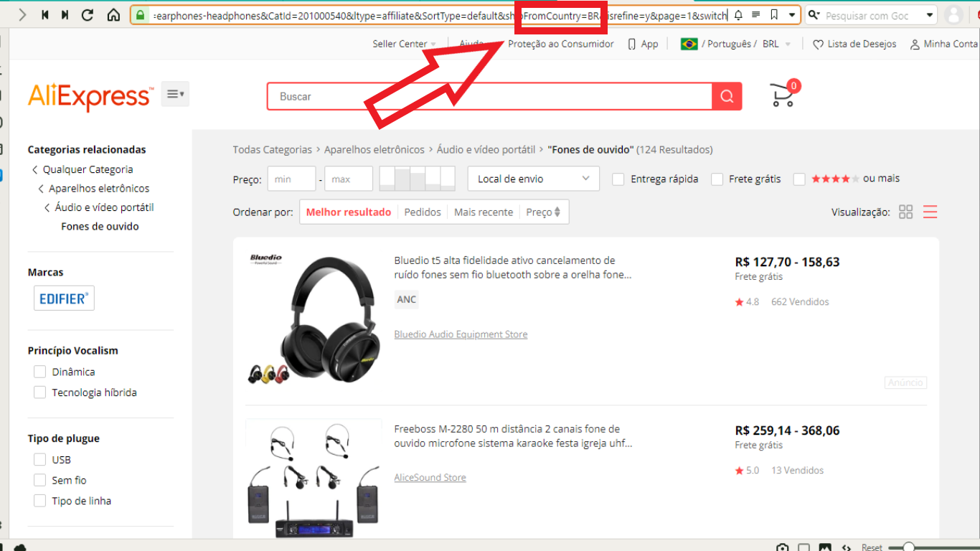Go to Aparelhos eletrônicos breadcrumb link
Screen dimensions: 980x551
click(374, 150)
